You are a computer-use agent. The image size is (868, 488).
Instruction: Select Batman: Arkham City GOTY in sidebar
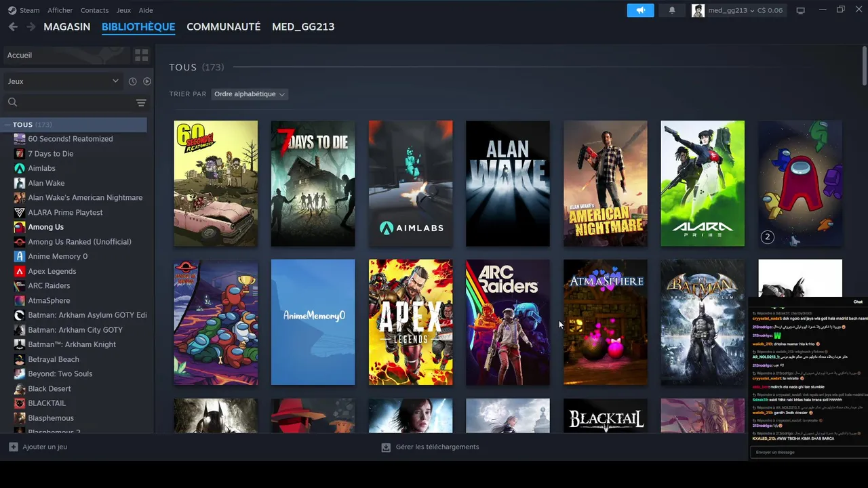[75, 330]
